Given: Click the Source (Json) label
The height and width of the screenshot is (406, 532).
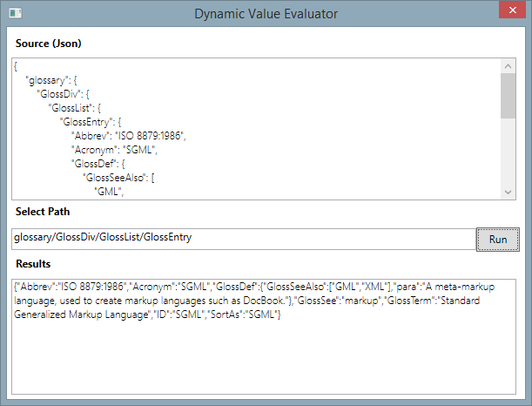Looking at the screenshot, I should pyautogui.click(x=48, y=44).
